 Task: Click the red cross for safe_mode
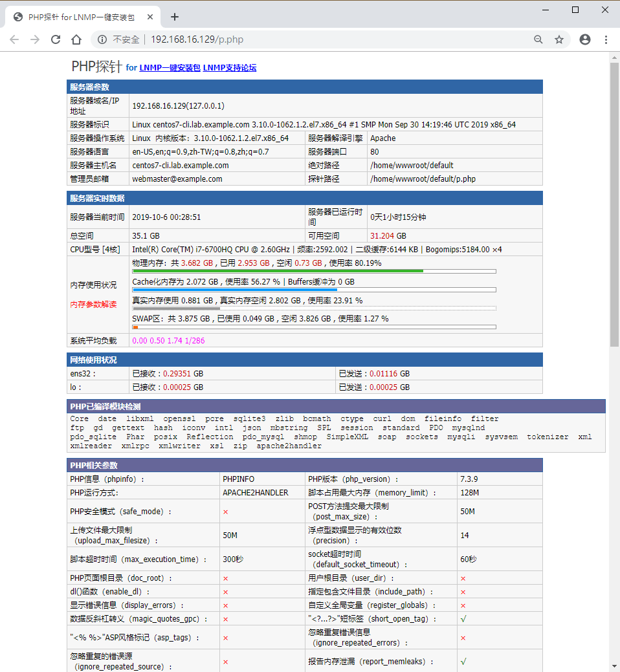pyautogui.click(x=225, y=512)
